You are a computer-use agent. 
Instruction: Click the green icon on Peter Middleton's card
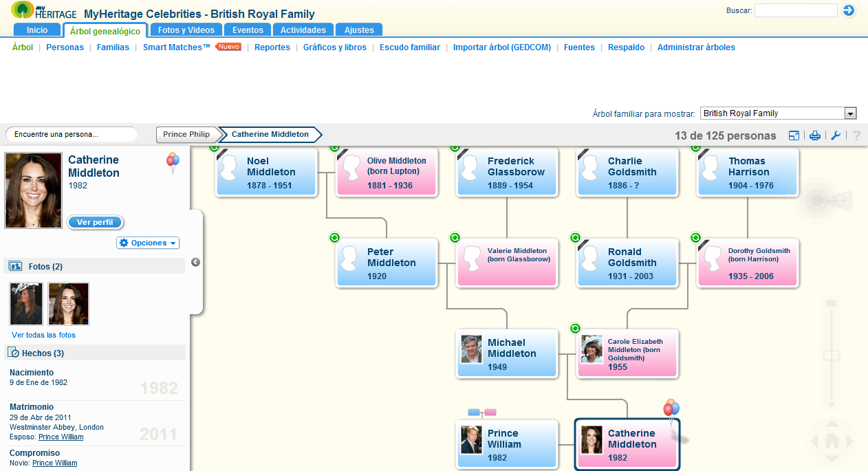coord(334,238)
